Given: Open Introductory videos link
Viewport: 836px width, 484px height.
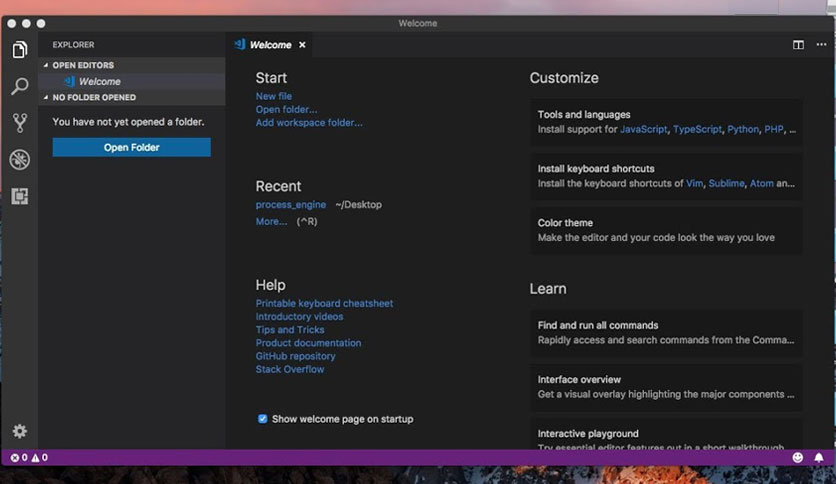Looking at the screenshot, I should pyautogui.click(x=299, y=317).
